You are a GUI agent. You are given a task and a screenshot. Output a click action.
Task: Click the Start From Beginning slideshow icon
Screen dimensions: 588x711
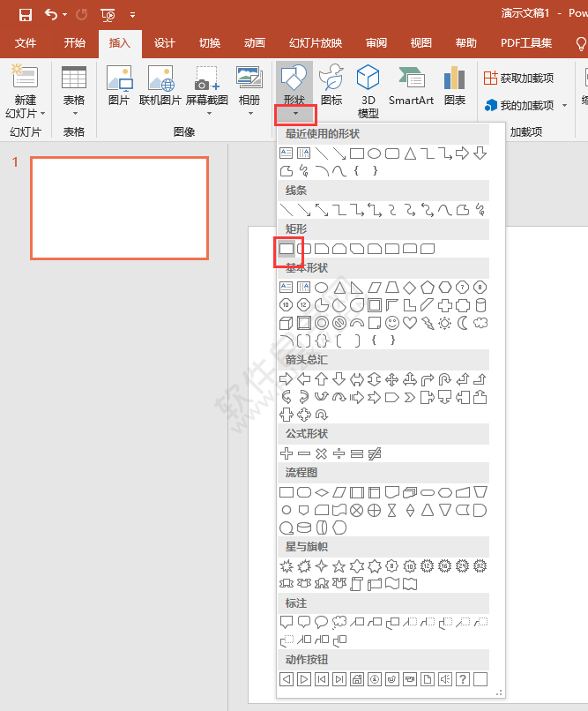tap(108, 15)
